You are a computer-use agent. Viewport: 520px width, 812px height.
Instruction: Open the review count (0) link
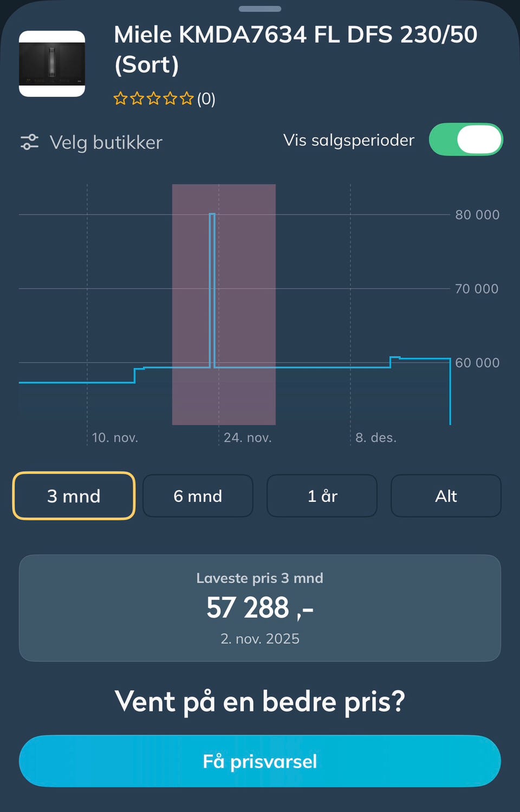(206, 99)
